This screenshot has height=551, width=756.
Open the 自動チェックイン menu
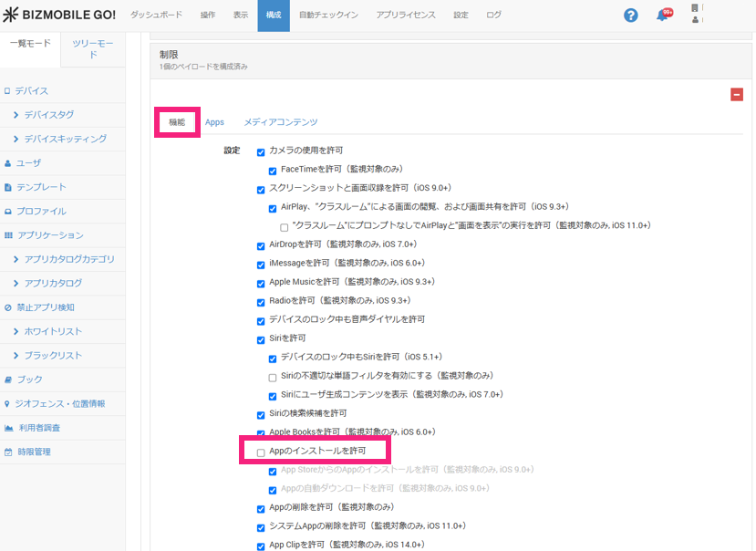[328, 16]
